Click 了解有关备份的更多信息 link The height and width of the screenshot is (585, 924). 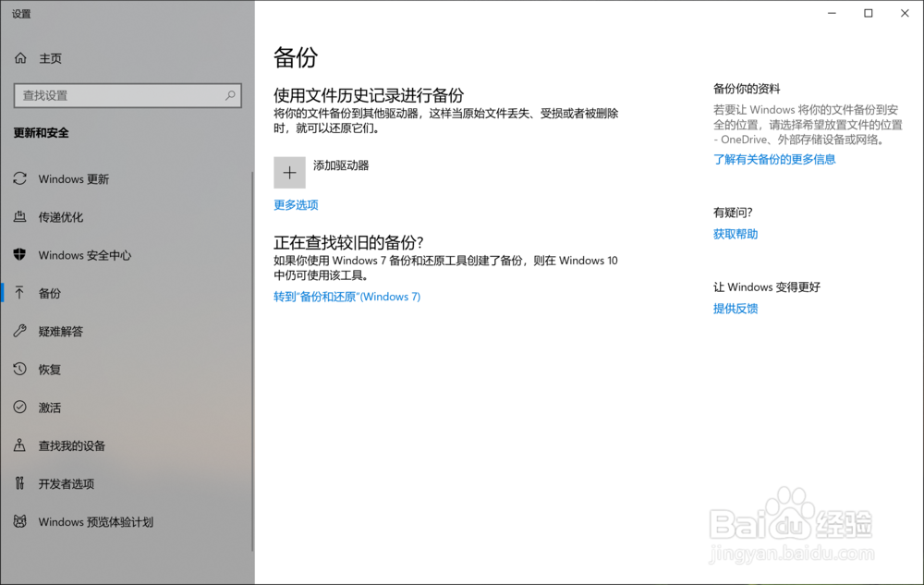coord(774,159)
